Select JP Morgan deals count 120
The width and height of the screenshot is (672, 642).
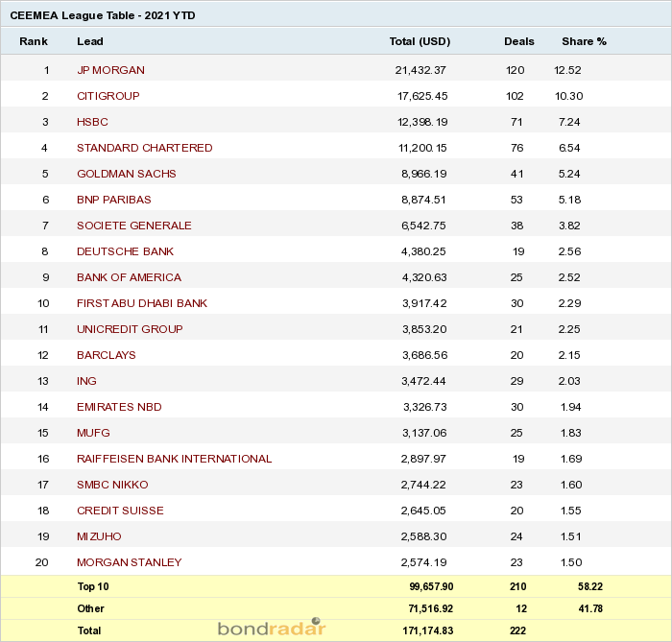[516, 70]
